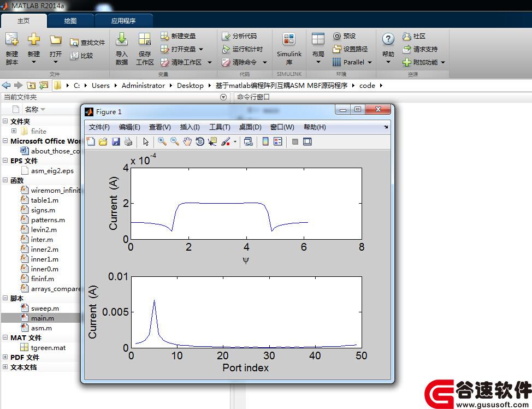
Task: Open Add-Ons (附加功能) dropdown
Action: (x=443, y=62)
